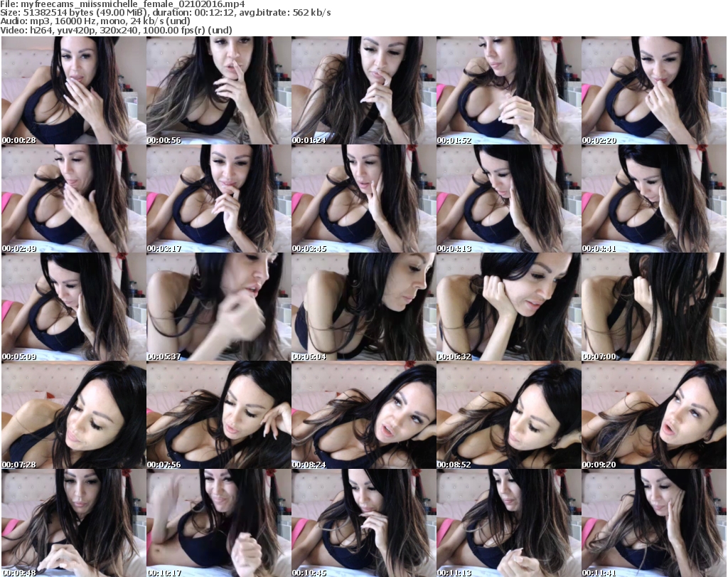Select the 00:07:00 thumbnail
The height and width of the screenshot is (577, 728).
[653, 307]
